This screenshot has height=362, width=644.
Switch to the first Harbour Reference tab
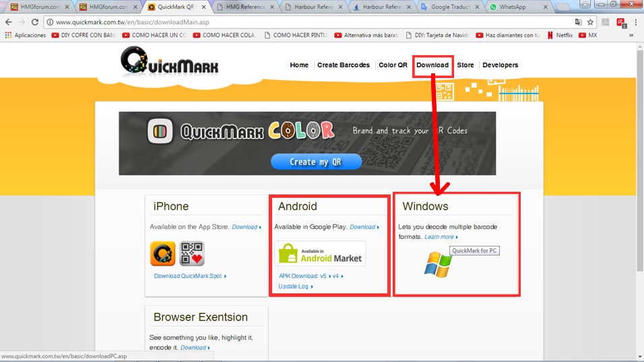[x=314, y=7]
